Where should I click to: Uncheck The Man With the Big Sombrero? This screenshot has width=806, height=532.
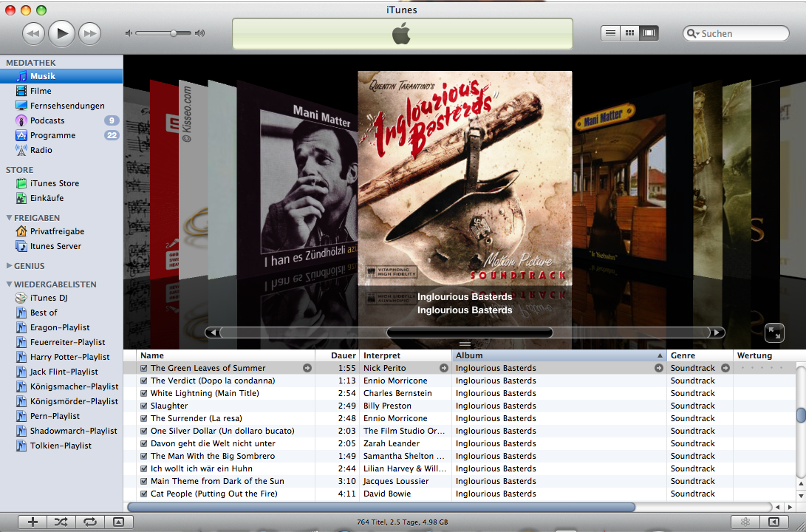(144, 457)
